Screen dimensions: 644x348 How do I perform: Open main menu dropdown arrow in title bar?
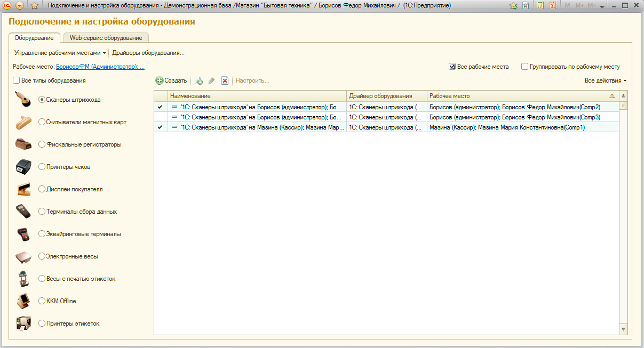tap(20, 6)
